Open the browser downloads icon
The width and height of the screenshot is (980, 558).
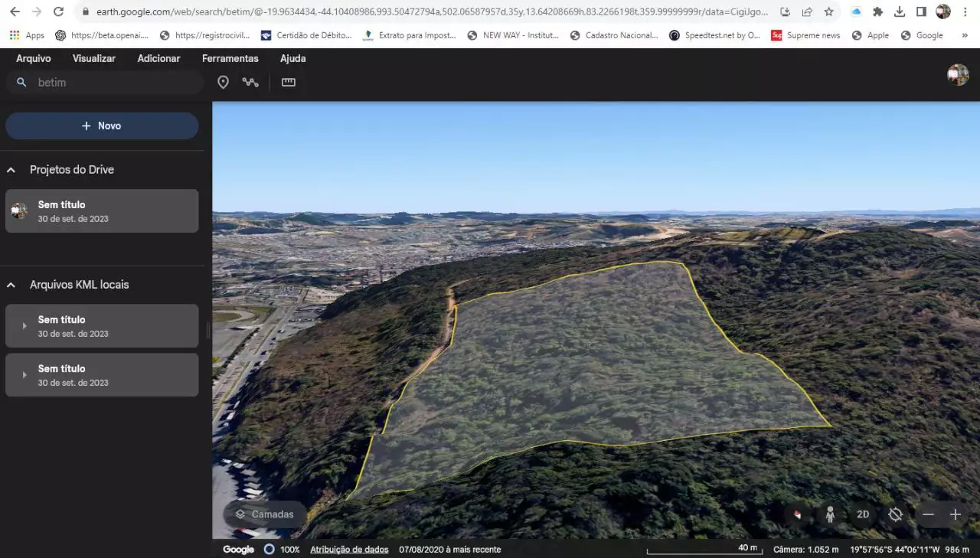(900, 12)
